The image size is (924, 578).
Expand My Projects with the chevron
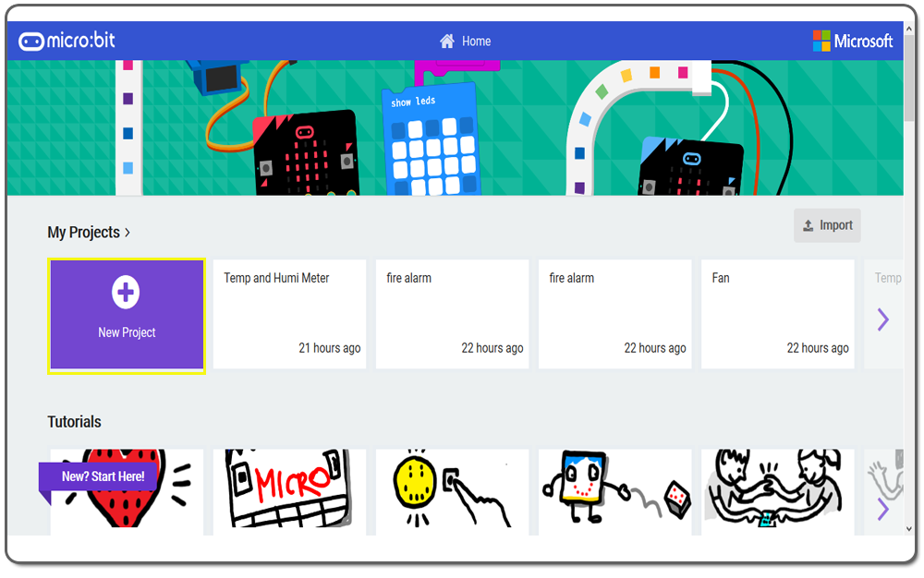pyautogui.click(x=128, y=233)
